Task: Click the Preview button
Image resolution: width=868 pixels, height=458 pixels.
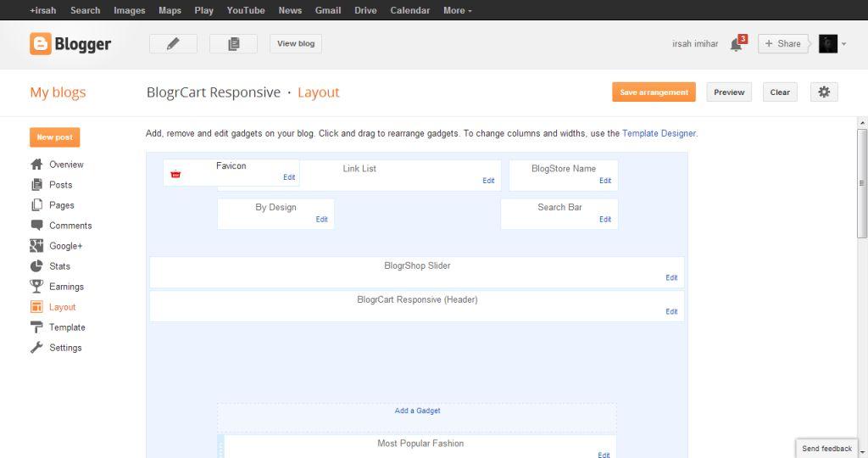Action: click(729, 92)
